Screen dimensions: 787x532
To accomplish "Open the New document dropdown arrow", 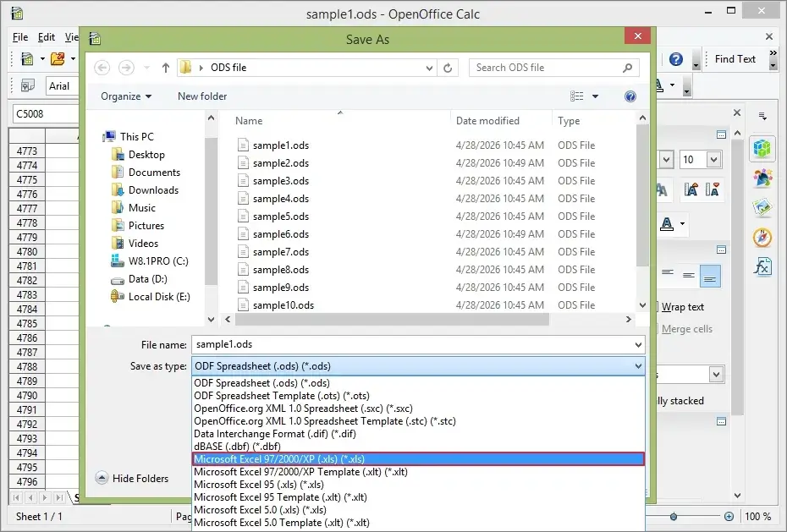I will pos(42,59).
